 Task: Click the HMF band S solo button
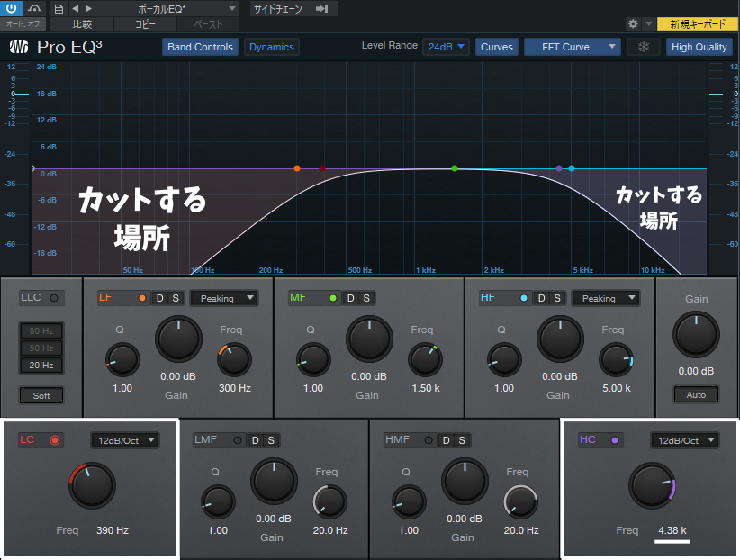pyautogui.click(x=462, y=440)
